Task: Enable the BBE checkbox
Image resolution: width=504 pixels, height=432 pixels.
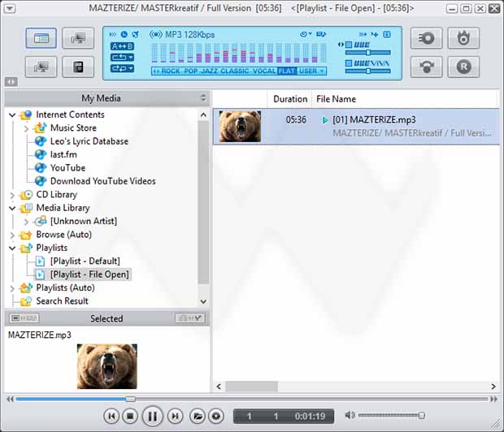Action: click(x=349, y=45)
